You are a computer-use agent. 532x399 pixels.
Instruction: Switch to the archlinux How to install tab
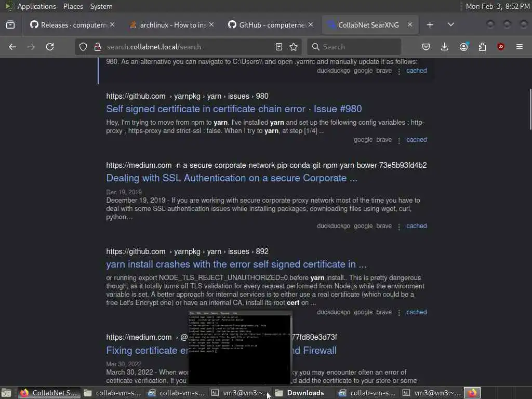(169, 25)
